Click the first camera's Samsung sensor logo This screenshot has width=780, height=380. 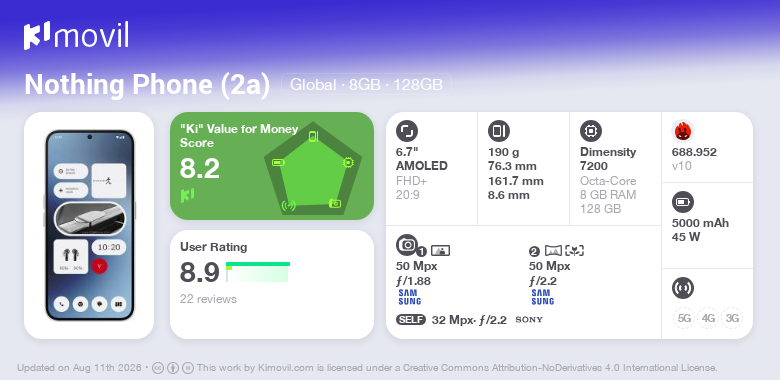coord(409,297)
